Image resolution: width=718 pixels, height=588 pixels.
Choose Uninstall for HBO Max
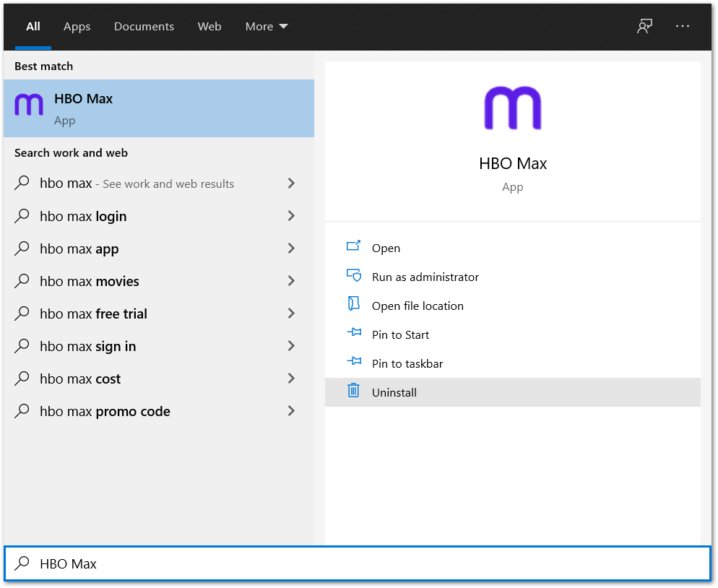pyautogui.click(x=513, y=392)
